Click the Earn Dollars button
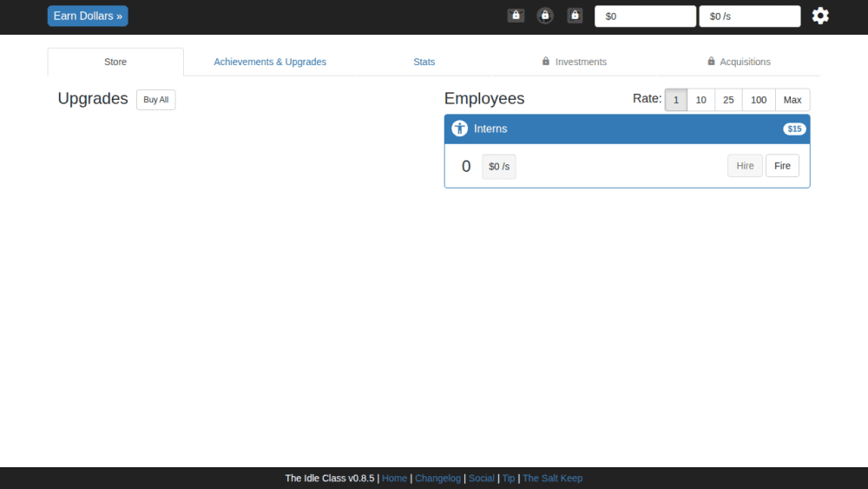The image size is (868, 489). tap(88, 16)
